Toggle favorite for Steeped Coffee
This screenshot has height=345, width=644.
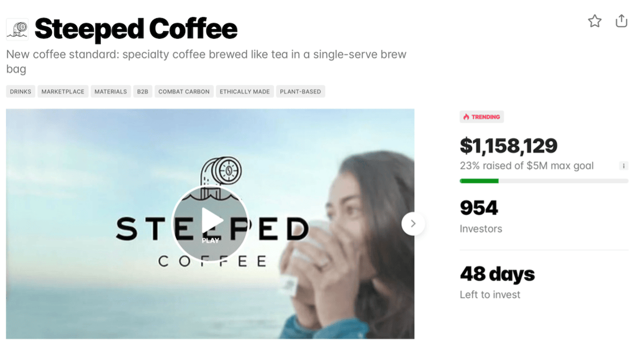[595, 21]
